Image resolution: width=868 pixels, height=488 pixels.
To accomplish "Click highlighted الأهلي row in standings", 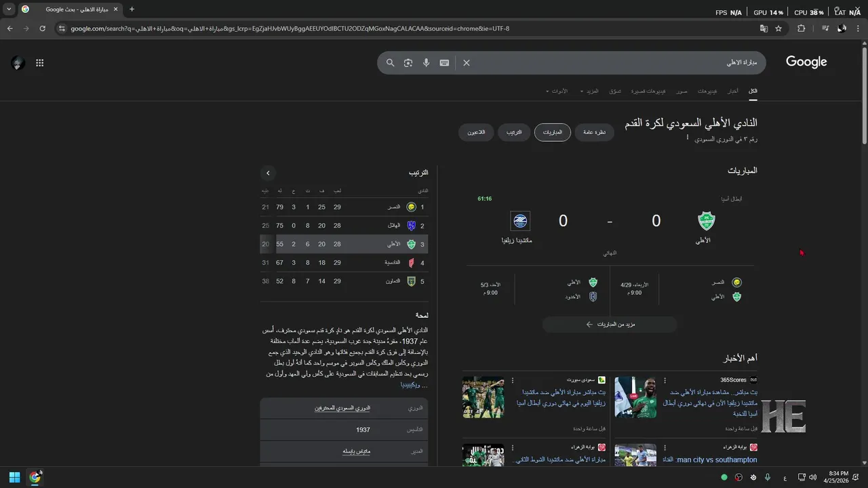I will pos(344,244).
